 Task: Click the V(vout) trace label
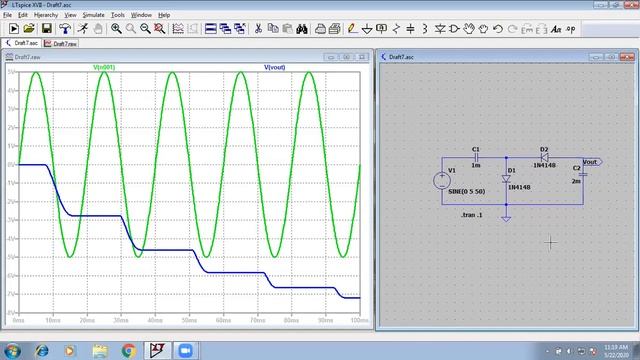pyautogui.click(x=275, y=67)
